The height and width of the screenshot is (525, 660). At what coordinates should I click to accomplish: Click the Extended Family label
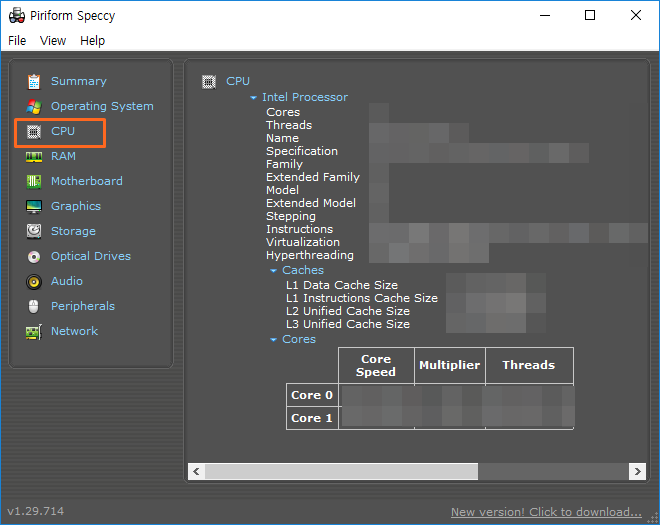coord(313,177)
